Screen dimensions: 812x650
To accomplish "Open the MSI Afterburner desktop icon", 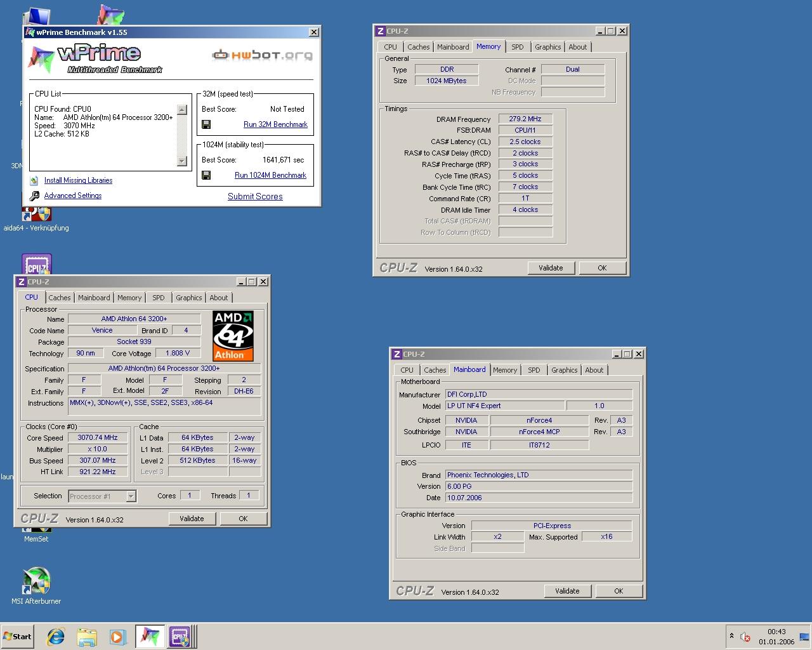I will 36,581.
